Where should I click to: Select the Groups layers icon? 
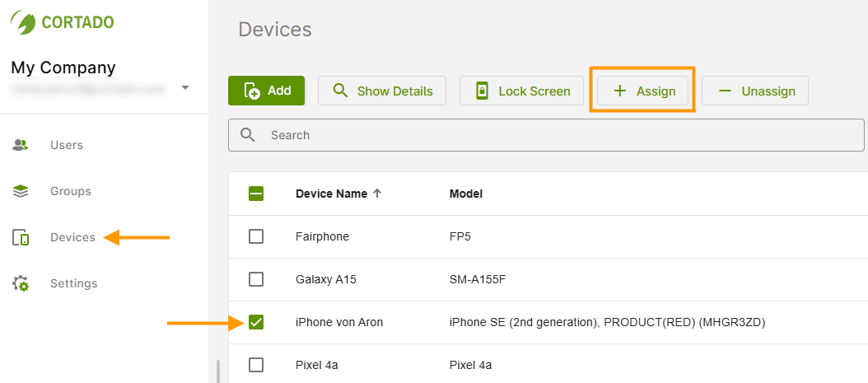coord(21,191)
